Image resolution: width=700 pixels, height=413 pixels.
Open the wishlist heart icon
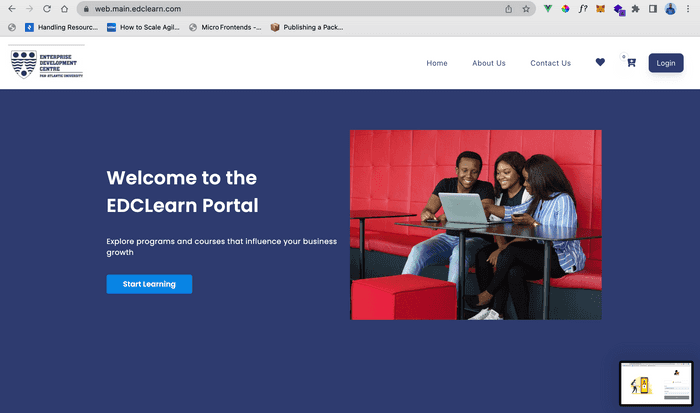pyautogui.click(x=600, y=63)
